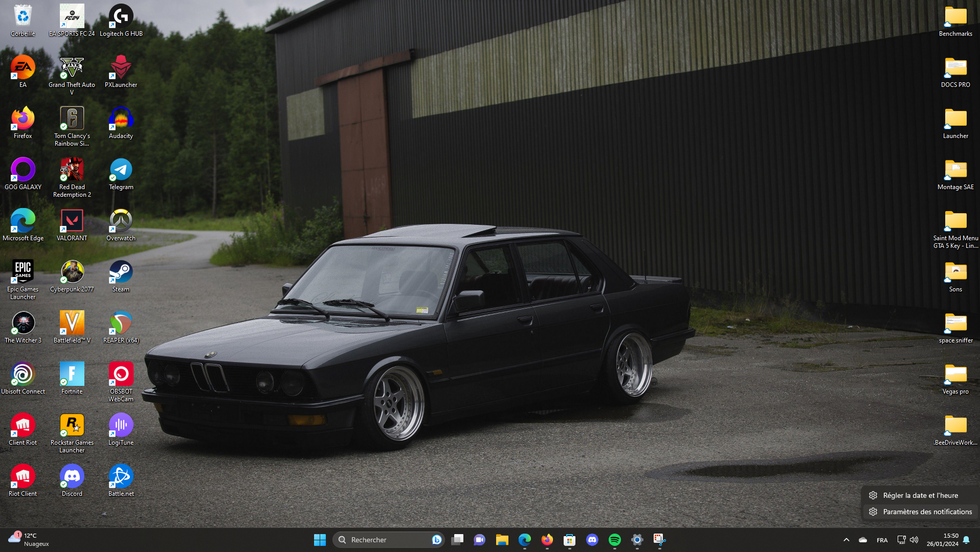Open Bing chat icon in search box
The width and height of the screenshot is (980, 552).
[436, 540]
